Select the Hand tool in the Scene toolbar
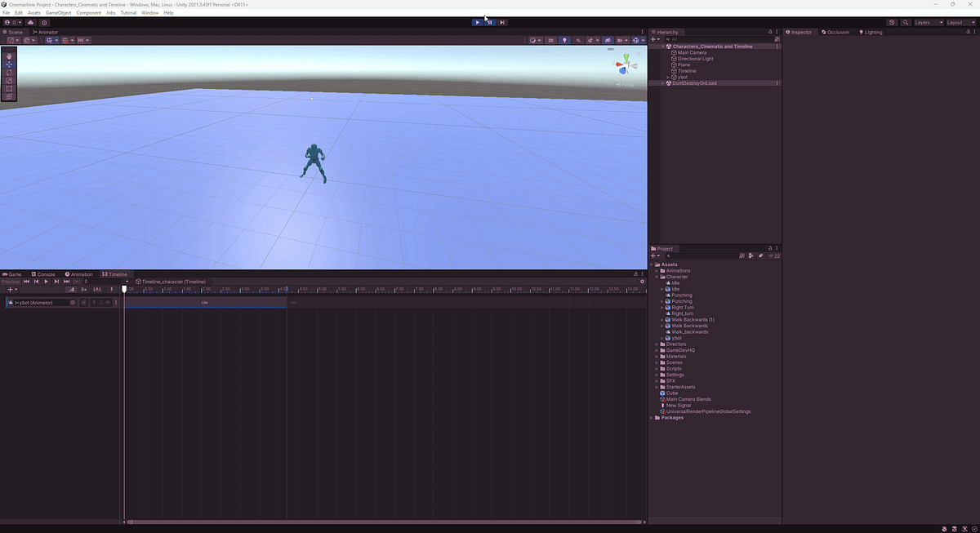980x533 pixels. 9,56
